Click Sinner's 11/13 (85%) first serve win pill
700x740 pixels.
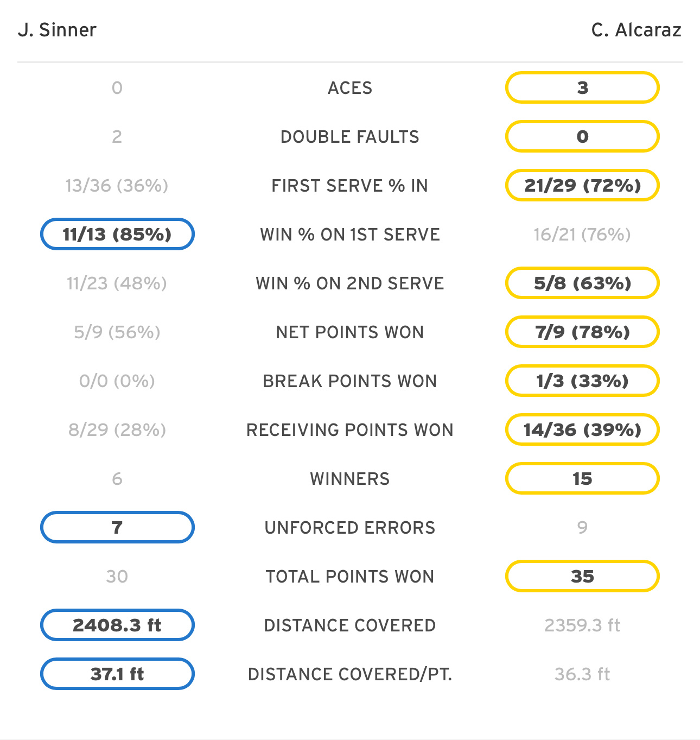tap(117, 234)
